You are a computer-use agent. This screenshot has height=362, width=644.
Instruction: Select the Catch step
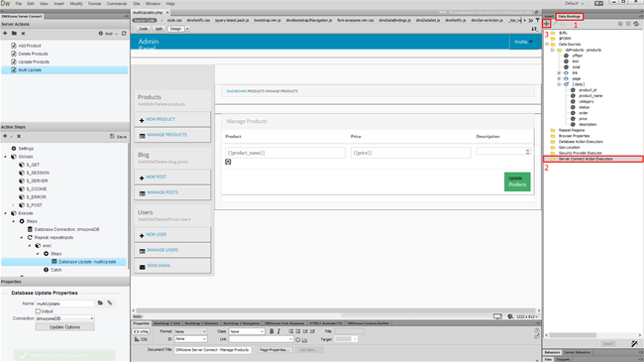(x=55, y=270)
